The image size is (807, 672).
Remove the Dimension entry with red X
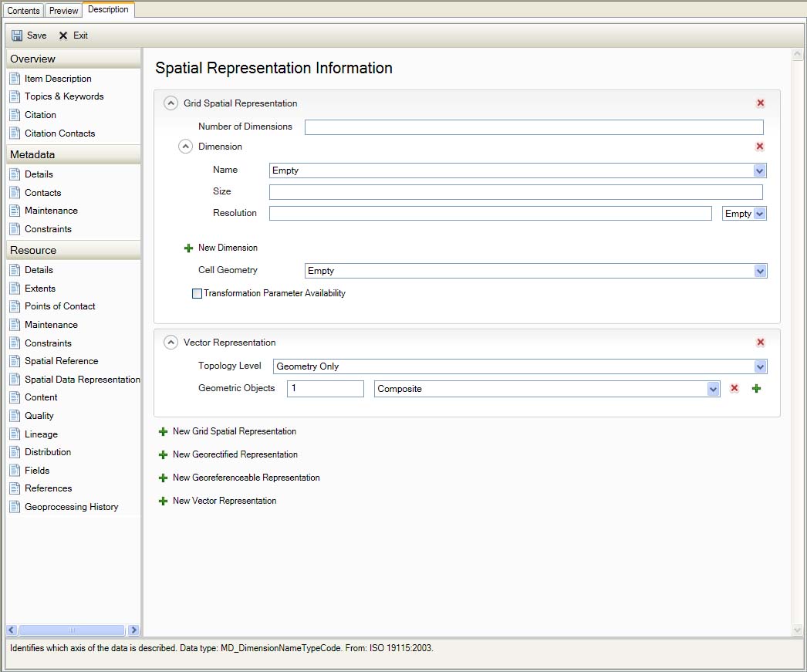coord(759,146)
